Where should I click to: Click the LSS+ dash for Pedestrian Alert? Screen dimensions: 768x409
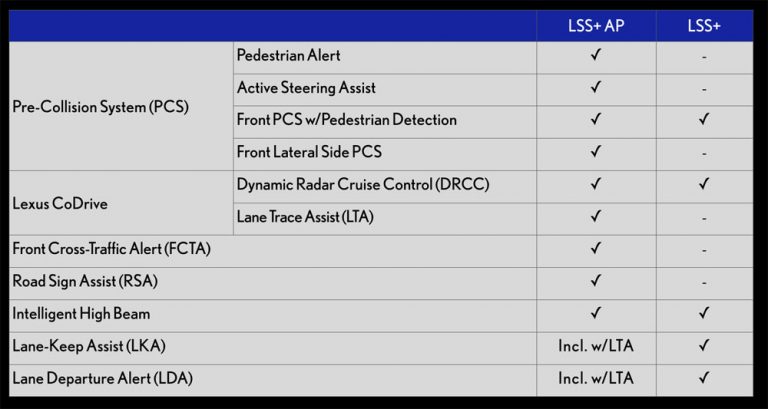pyautogui.click(x=704, y=57)
